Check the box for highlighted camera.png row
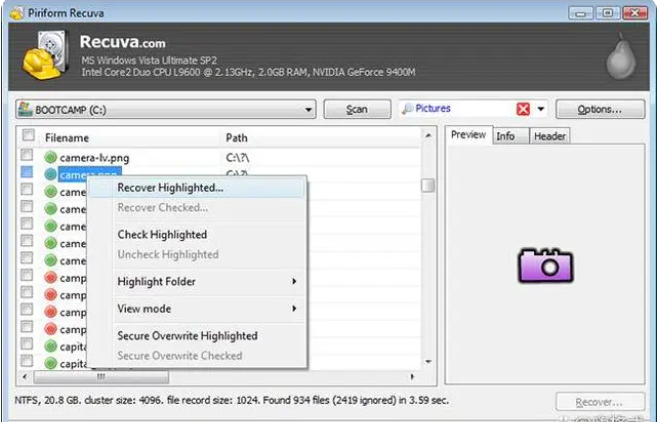Viewport: 658px width, 422px height. click(x=27, y=172)
